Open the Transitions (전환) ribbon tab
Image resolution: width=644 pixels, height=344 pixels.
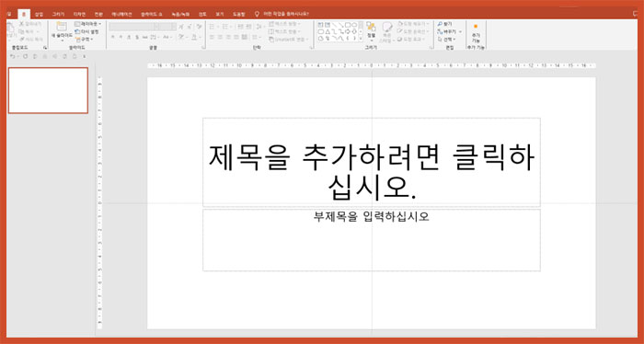98,15
